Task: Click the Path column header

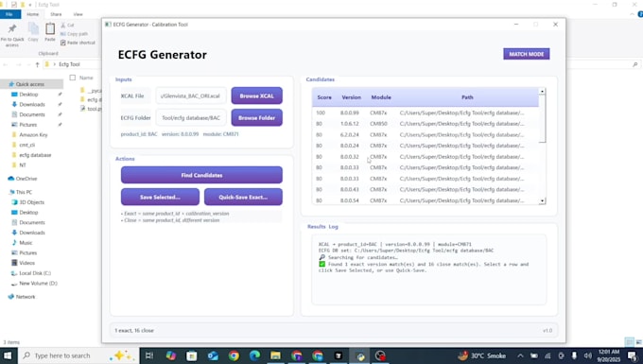Action: click(x=467, y=97)
